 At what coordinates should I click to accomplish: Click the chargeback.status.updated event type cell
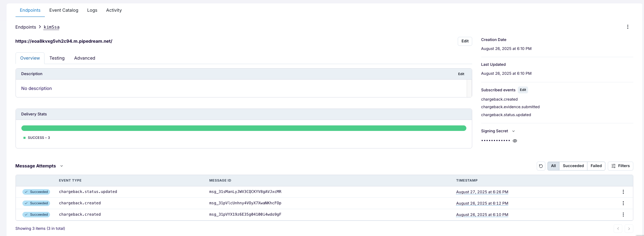[x=88, y=192]
